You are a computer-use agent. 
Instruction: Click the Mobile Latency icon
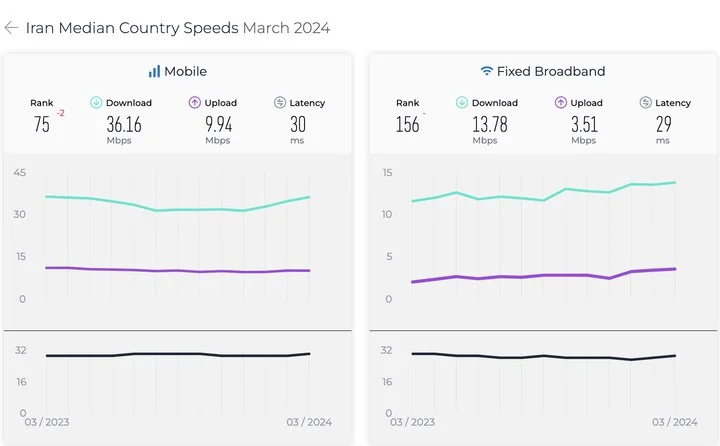pyautogui.click(x=280, y=102)
